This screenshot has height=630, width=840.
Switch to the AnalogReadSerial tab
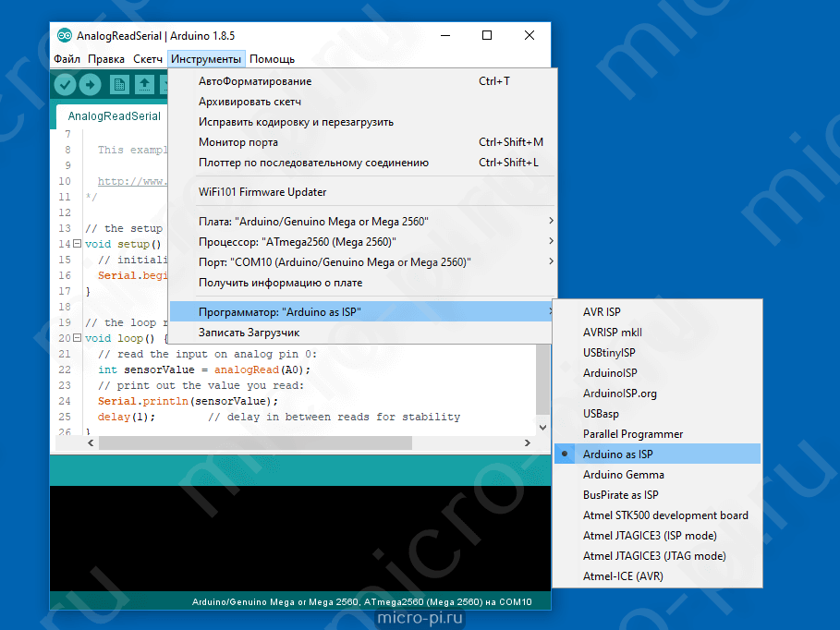pyautogui.click(x=114, y=116)
